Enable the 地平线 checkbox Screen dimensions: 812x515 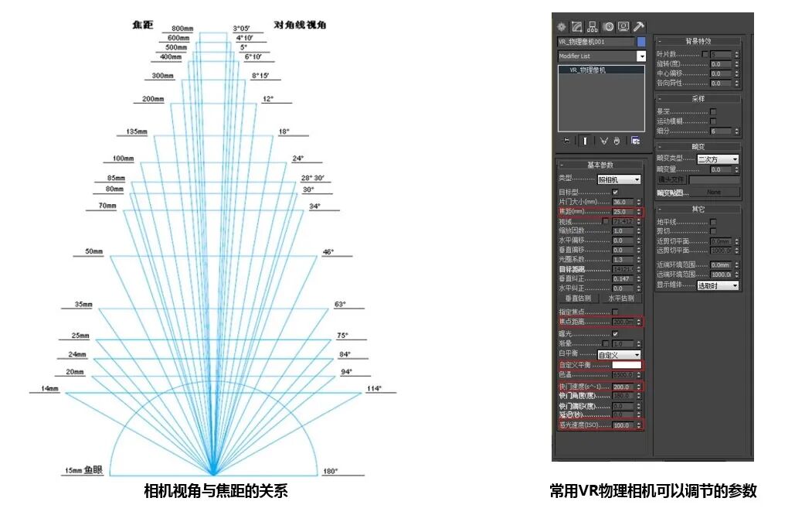(713, 222)
